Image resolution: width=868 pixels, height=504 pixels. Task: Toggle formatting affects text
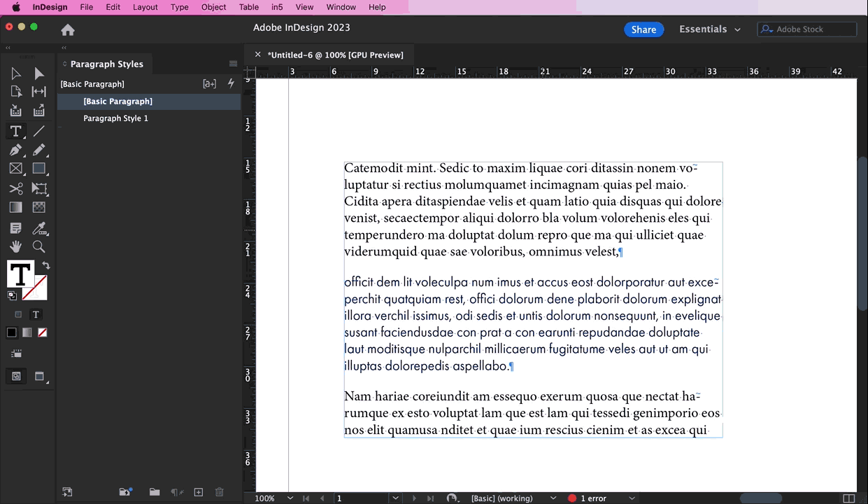point(36,314)
